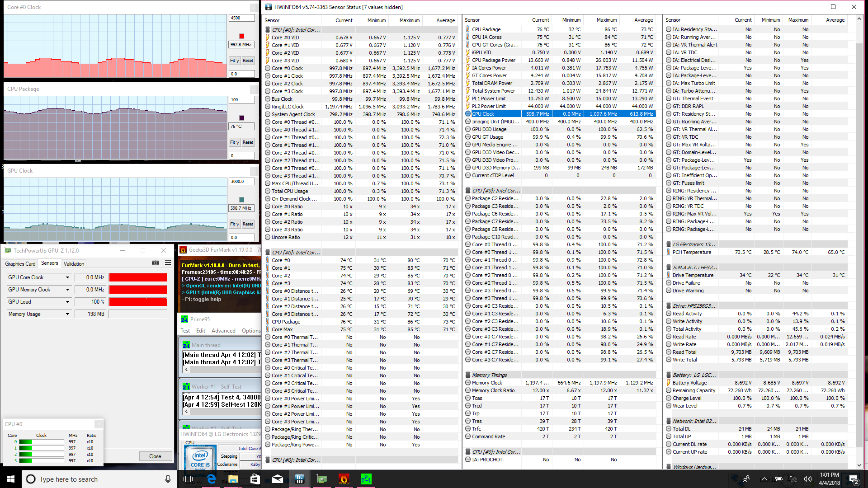The height and width of the screenshot is (488, 868).
Task: Open the Prime95 Advanced menu
Action: (x=223, y=331)
